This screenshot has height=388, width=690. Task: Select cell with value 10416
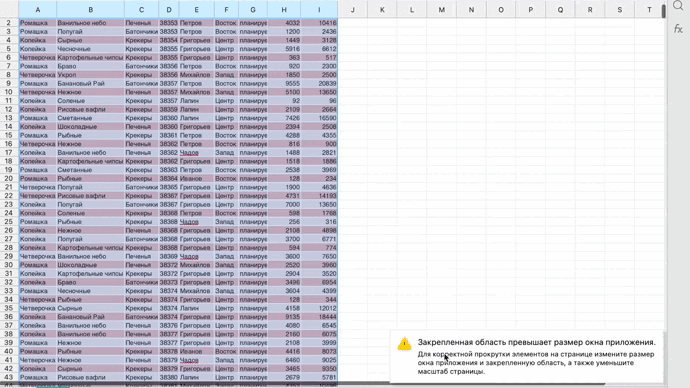319,23
